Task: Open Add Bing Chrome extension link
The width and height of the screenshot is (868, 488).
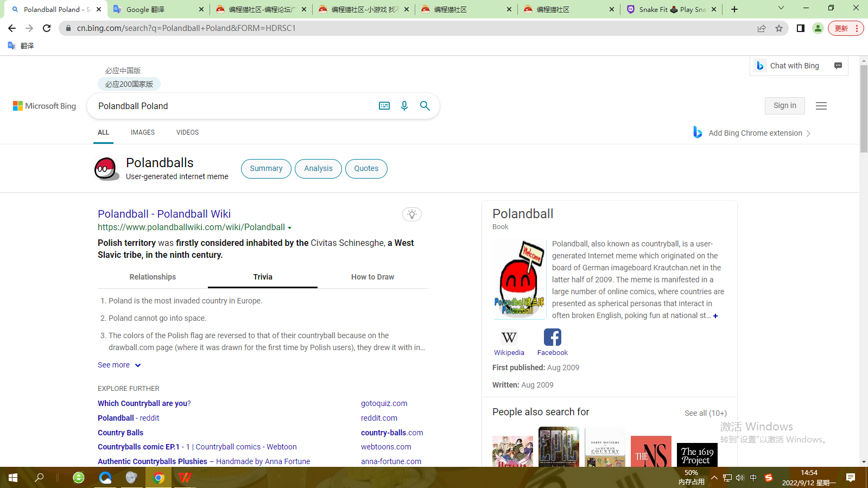Action: [752, 133]
